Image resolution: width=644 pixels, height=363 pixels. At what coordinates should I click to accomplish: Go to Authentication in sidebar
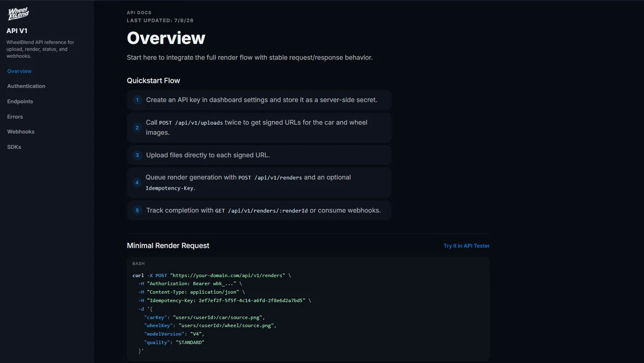pos(26,86)
